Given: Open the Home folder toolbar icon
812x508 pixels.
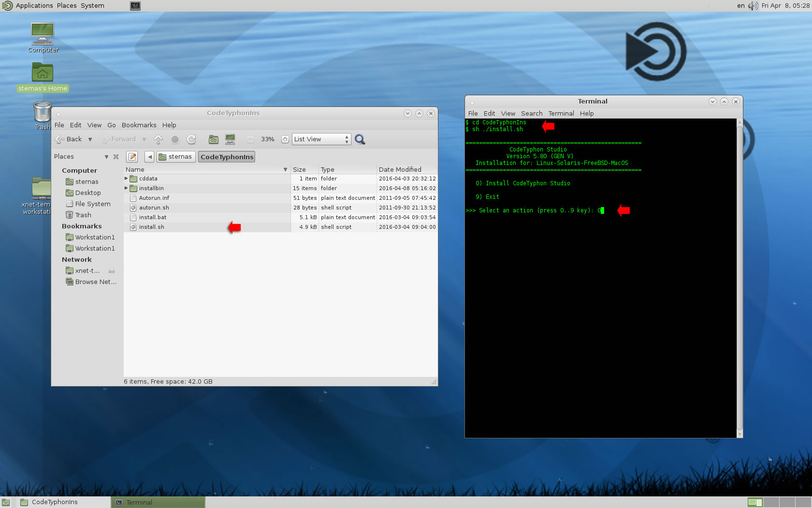Looking at the screenshot, I should coord(214,139).
